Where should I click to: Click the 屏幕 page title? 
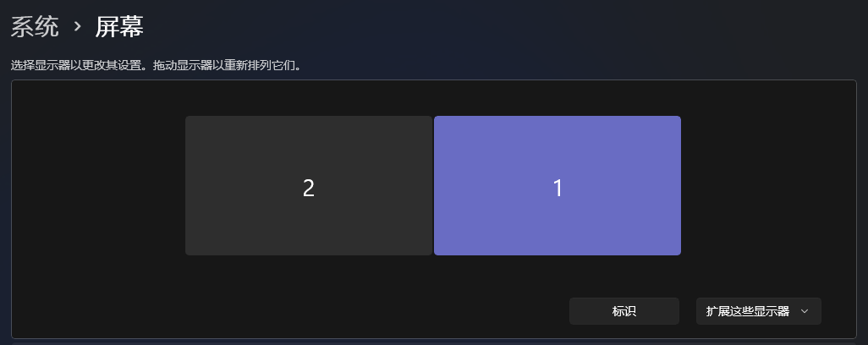coord(119,26)
